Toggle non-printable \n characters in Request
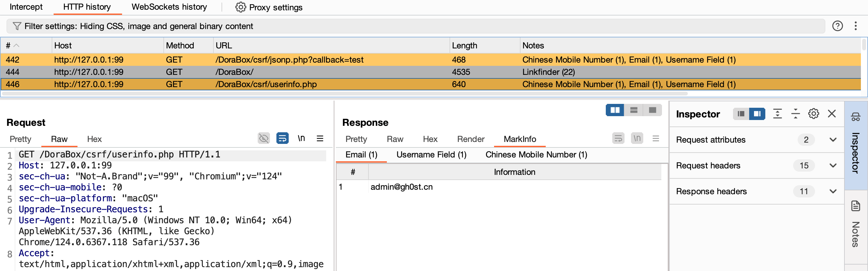This screenshot has width=868, height=271. (x=301, y=138)
